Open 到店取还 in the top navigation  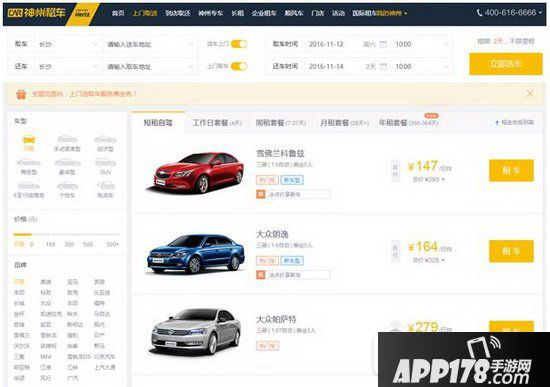pos(177,13)
